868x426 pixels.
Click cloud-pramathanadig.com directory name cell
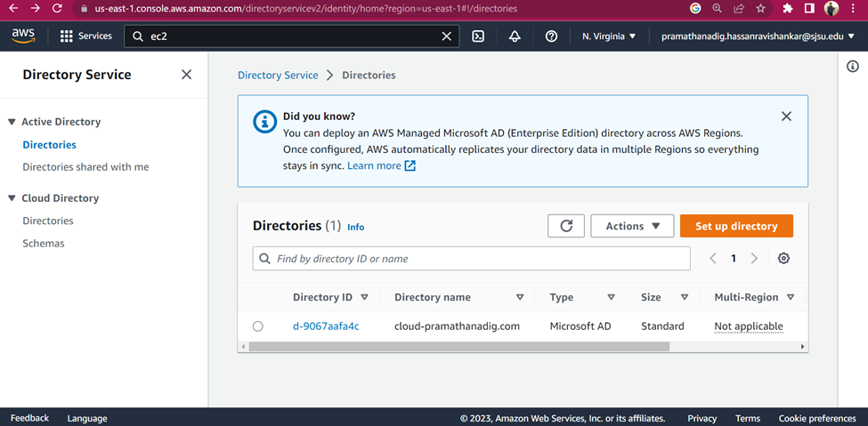[x=458, y=326]
